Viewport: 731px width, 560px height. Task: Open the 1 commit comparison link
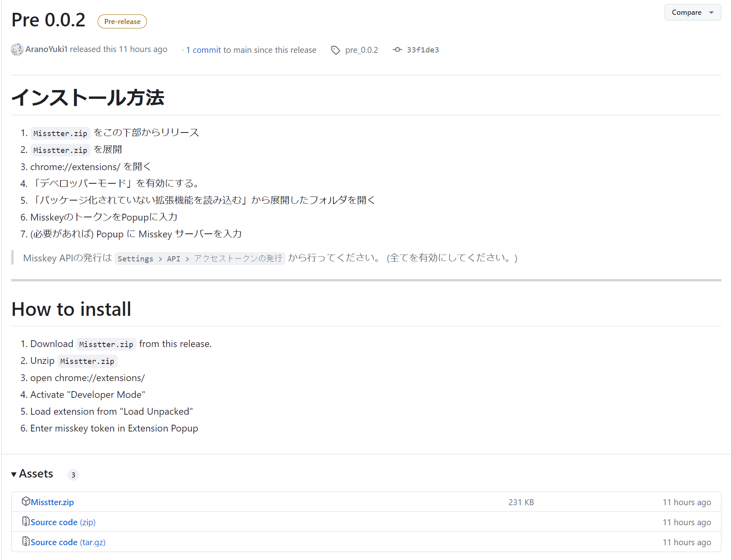click(x=203, y=50)
